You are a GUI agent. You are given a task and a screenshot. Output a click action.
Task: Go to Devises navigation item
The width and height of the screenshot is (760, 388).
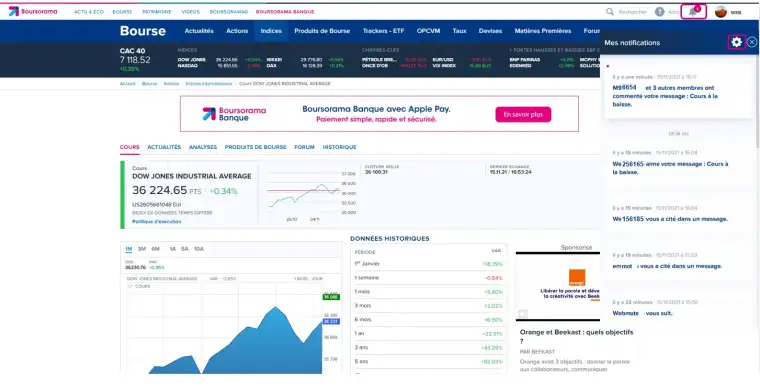click(x=490, y=31)
